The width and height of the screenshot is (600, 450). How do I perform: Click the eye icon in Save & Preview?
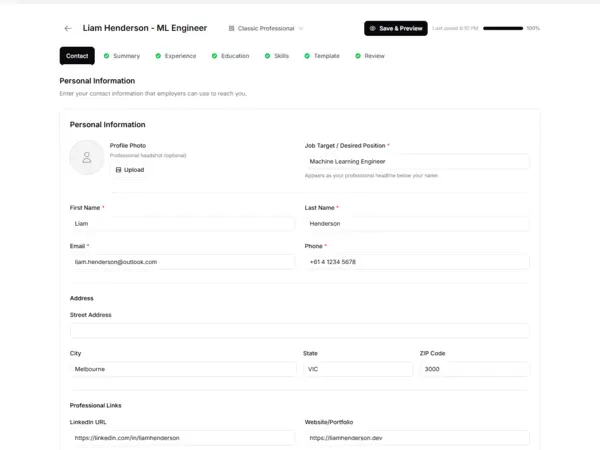(372, 28)
